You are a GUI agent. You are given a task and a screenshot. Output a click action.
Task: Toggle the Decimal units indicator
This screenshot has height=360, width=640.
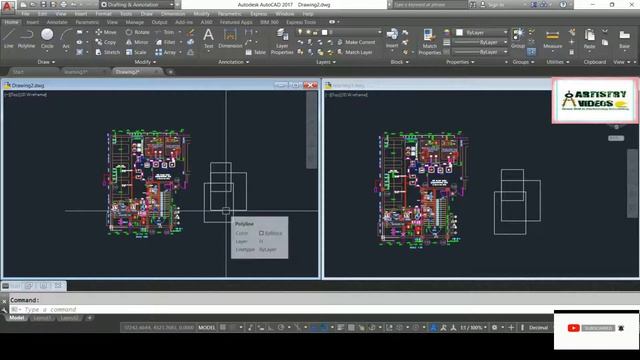pyautogui.click(x=538, y=327)
